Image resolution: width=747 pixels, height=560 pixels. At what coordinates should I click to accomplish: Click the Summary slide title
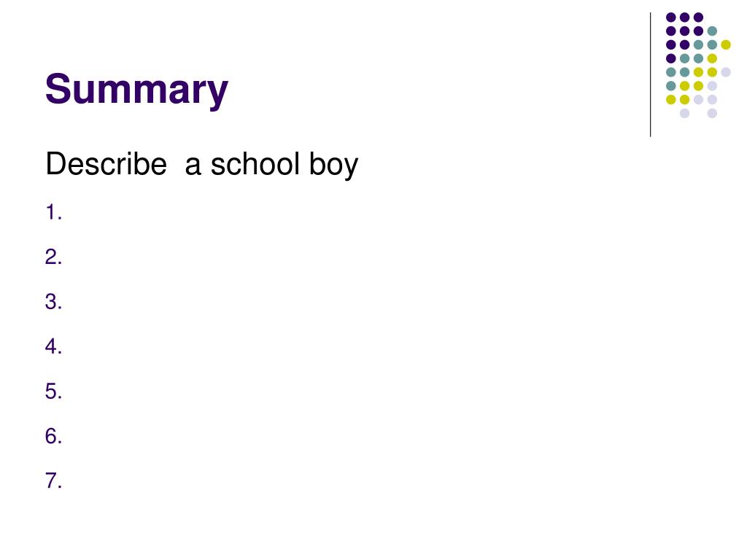136,90
